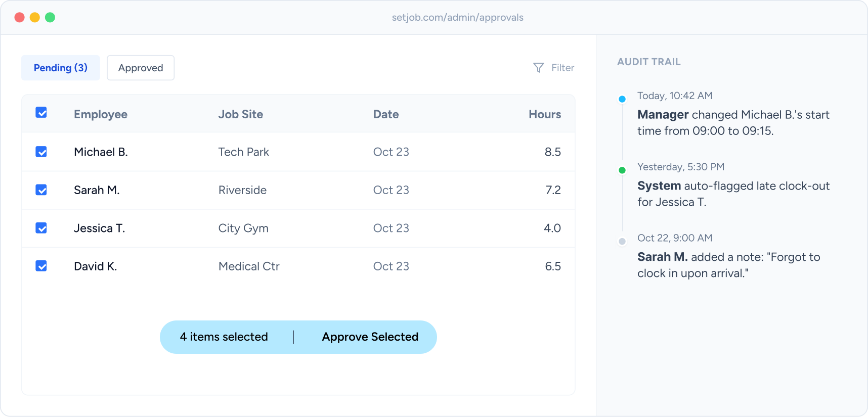Click the setjob.com address bar URL
The width and height of the screenshot is (868, 417).
[457, 18]
